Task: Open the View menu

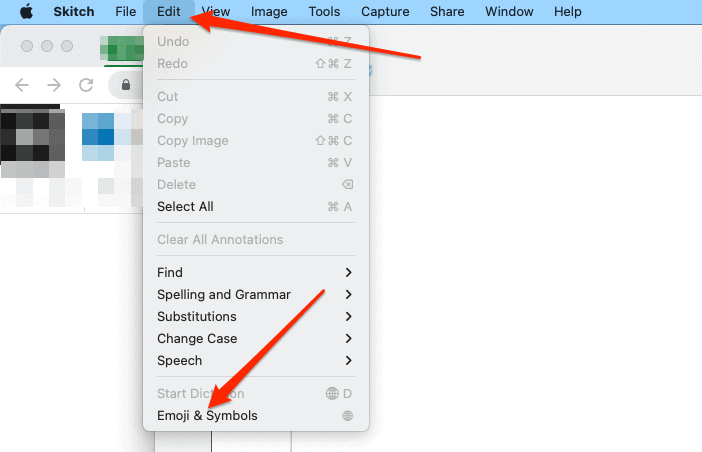Action: tap(216, 12)
